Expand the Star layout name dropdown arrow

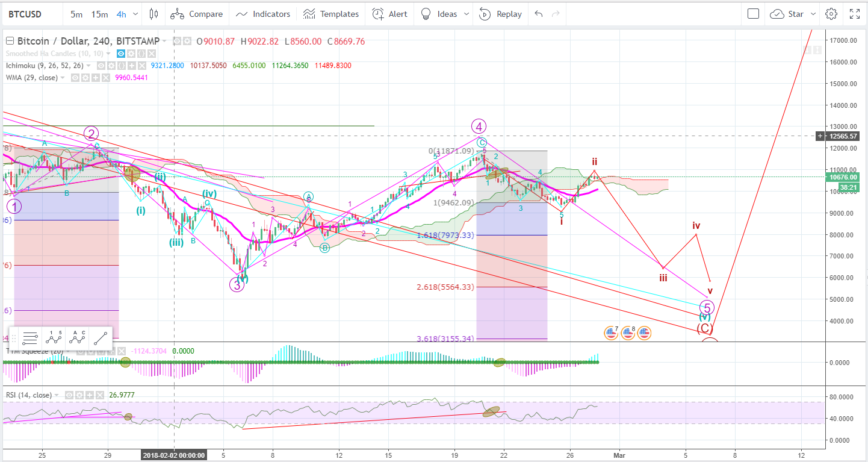pyautogui.click(x=813, y=14)
